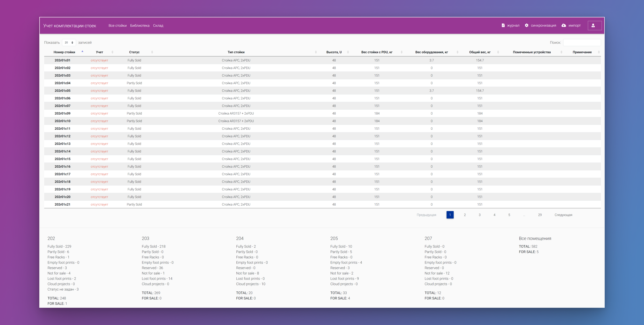Screen dimensions: 644x325
Task: Open the Библиотека menu item
Action: click(140, 25)
